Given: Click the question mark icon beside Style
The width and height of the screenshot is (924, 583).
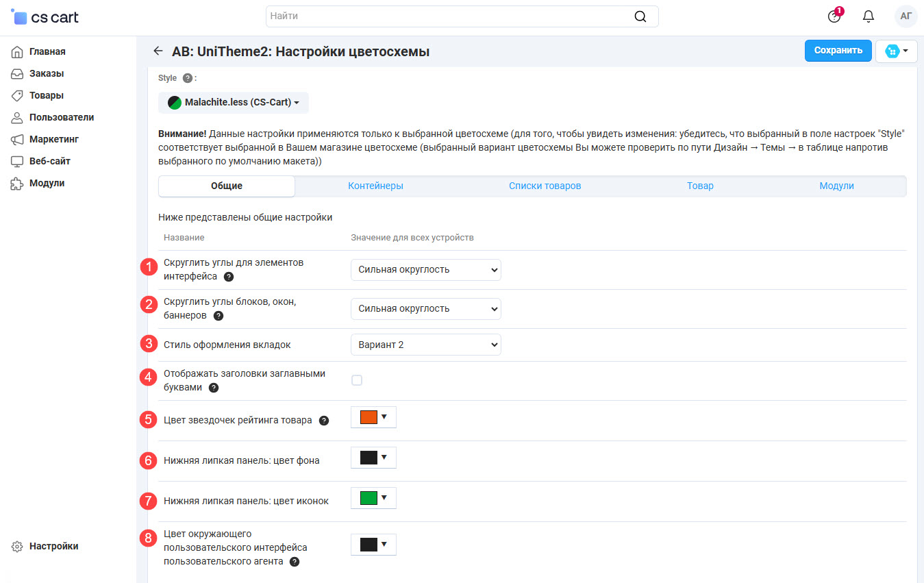Looking at the screenshot, I should point(188,78).
